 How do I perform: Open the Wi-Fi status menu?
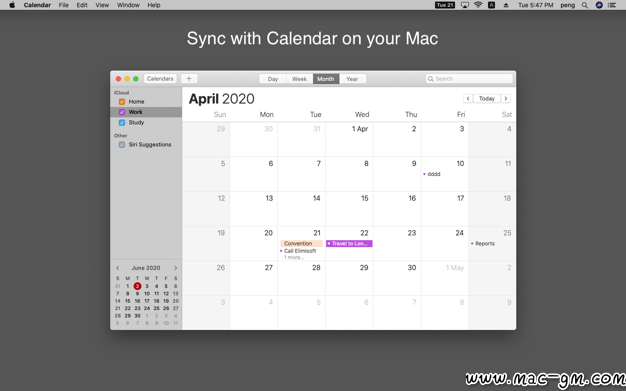click(478, 5)
